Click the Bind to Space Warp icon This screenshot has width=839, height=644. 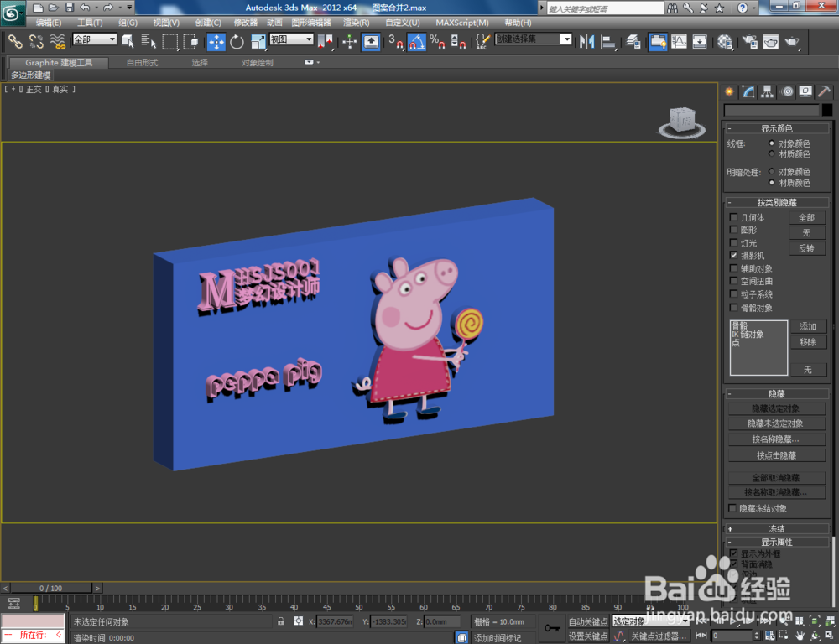pos(57,41)
